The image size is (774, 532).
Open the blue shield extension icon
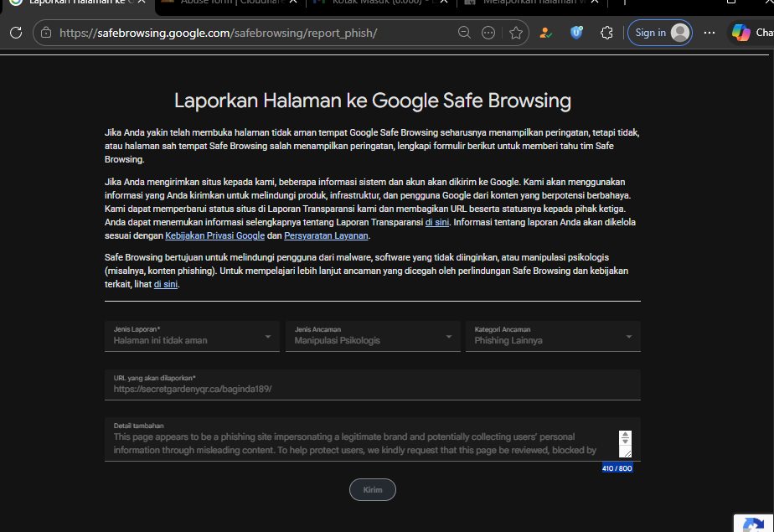576,33
